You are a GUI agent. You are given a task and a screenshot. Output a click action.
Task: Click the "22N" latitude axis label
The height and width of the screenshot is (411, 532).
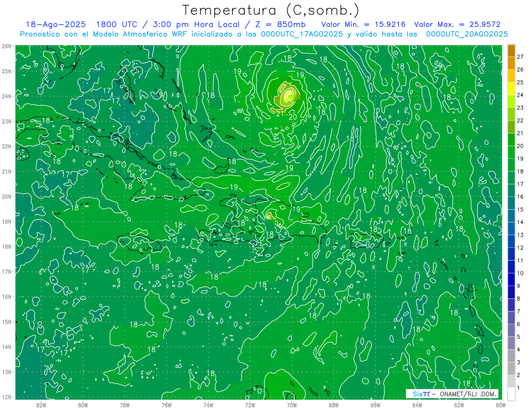(x=7, y=146)
